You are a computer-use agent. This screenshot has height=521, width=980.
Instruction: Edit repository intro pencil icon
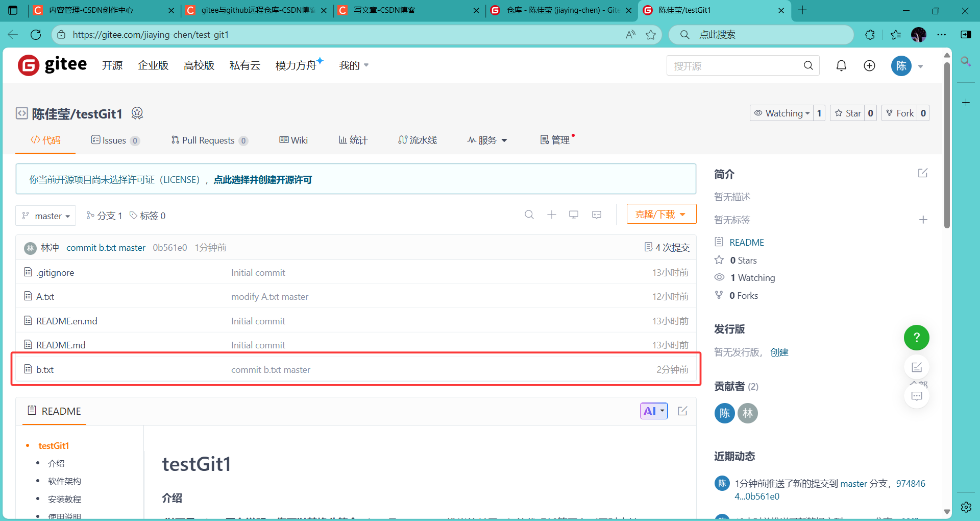point(923,173)
